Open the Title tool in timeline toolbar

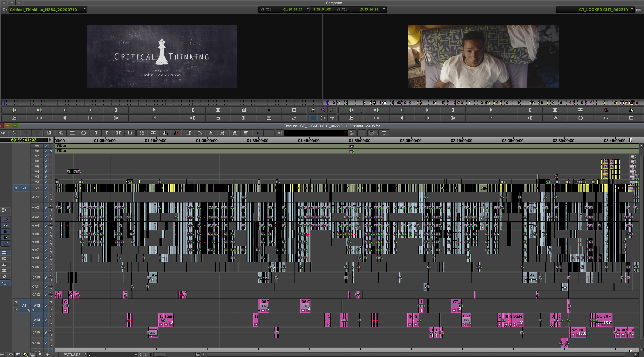384,133
